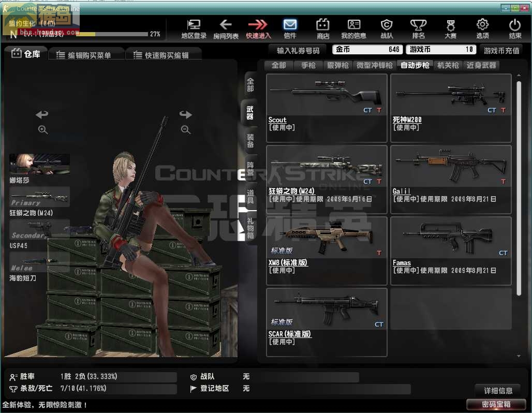Screen dimensions: 532x413
Task: Open the 地区登录 region login icon
Action: 194,28
